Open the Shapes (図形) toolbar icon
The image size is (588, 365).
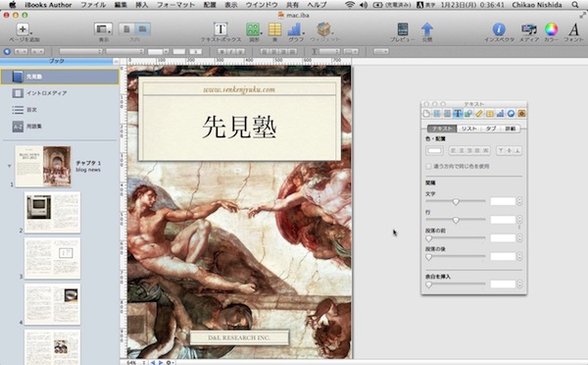click(253, 29)
